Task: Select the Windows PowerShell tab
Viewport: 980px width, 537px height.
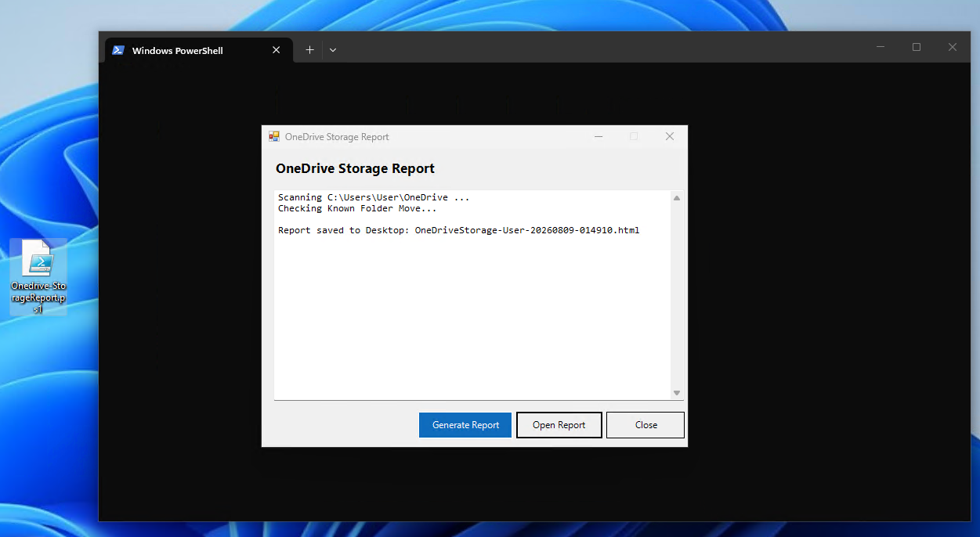Action: pos(199,50)
